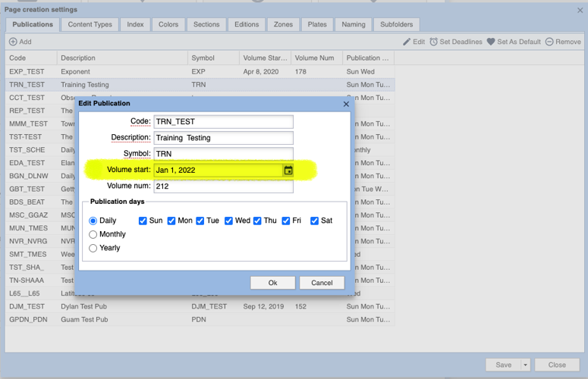Uncheck the Sat checkbox

pyautogui.click(x=314, y=221)
